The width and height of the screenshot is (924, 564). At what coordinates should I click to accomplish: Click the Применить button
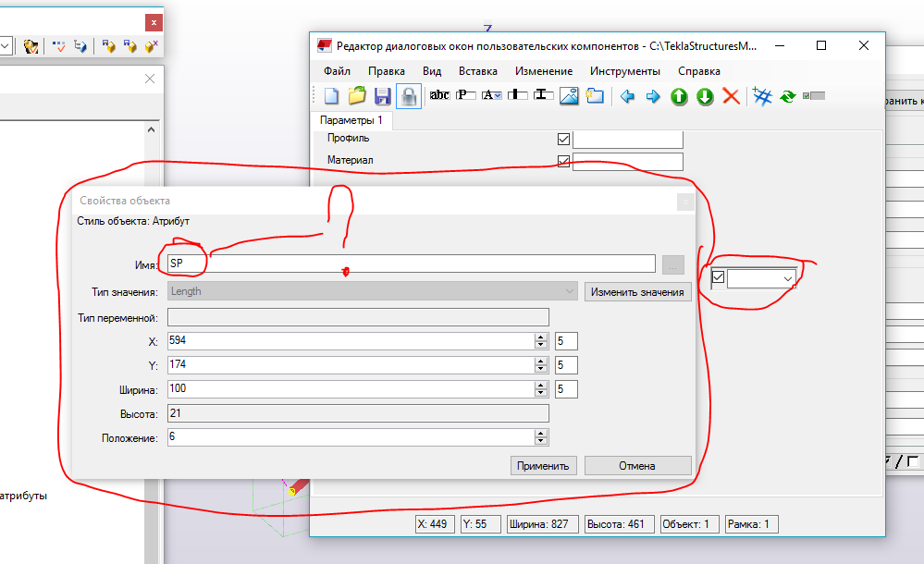coord(543,465)
